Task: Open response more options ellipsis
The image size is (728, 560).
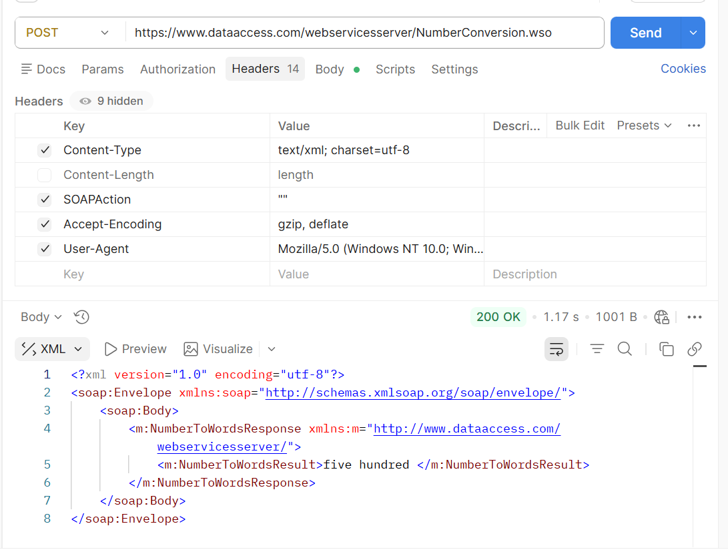Action: tap(695, 317)
